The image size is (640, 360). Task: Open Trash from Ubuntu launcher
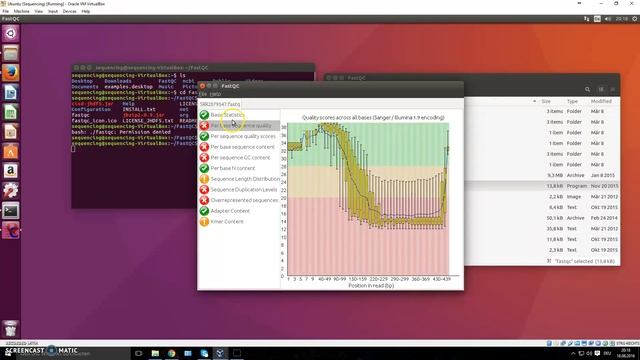tap(11, 328)
